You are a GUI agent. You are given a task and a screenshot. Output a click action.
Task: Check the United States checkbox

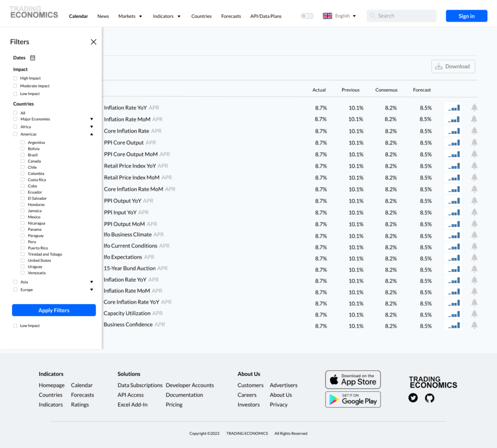(22, 260)
